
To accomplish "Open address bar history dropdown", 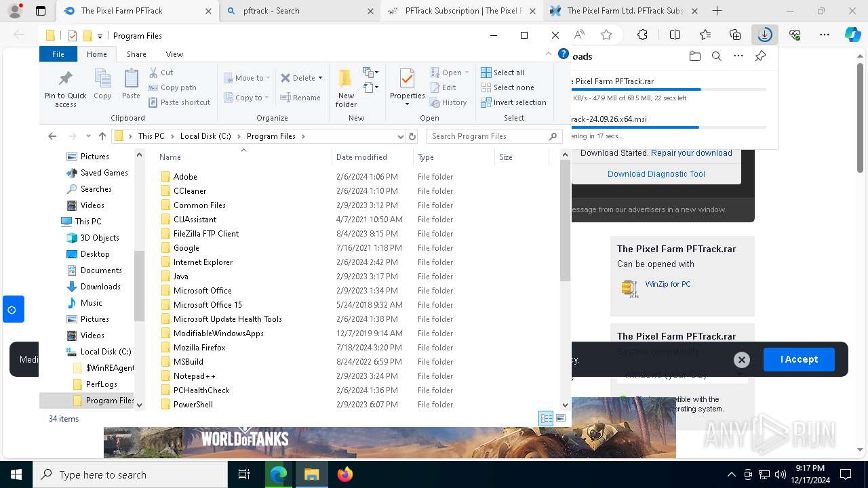I will 400,136.
